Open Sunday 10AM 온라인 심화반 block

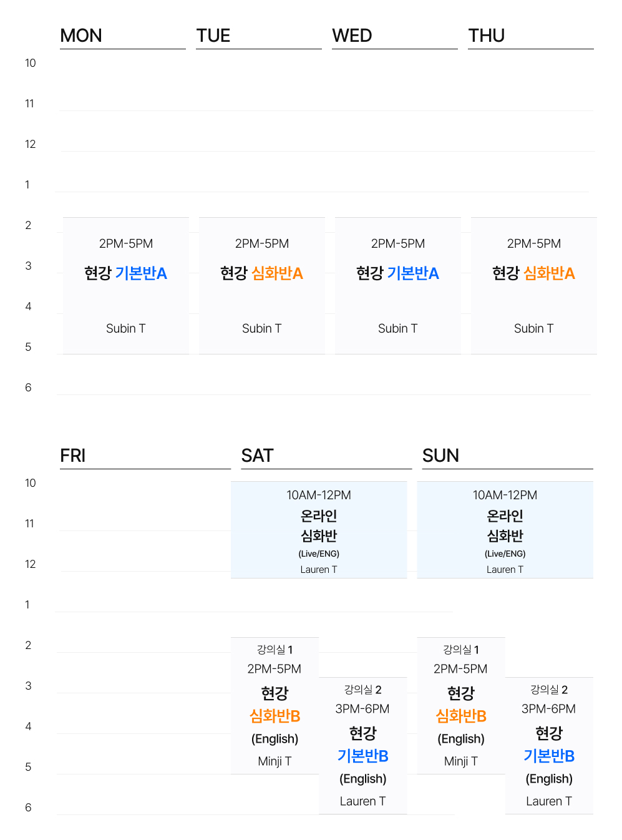pyautogui.click(x=505, y=529)
